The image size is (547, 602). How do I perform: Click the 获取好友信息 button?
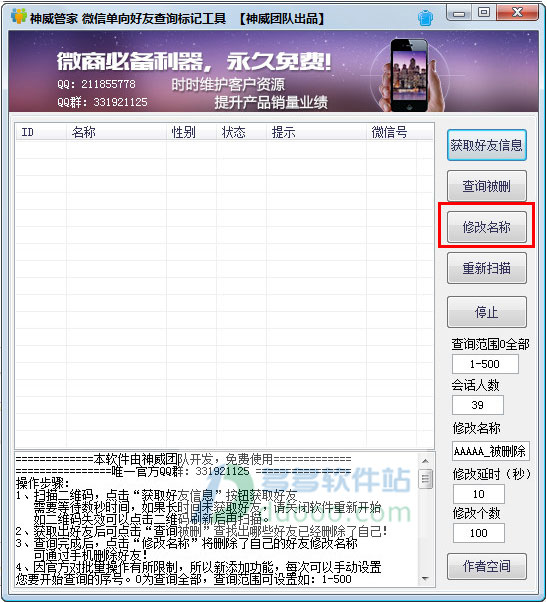pyautogui.click(x=486, y=145)
